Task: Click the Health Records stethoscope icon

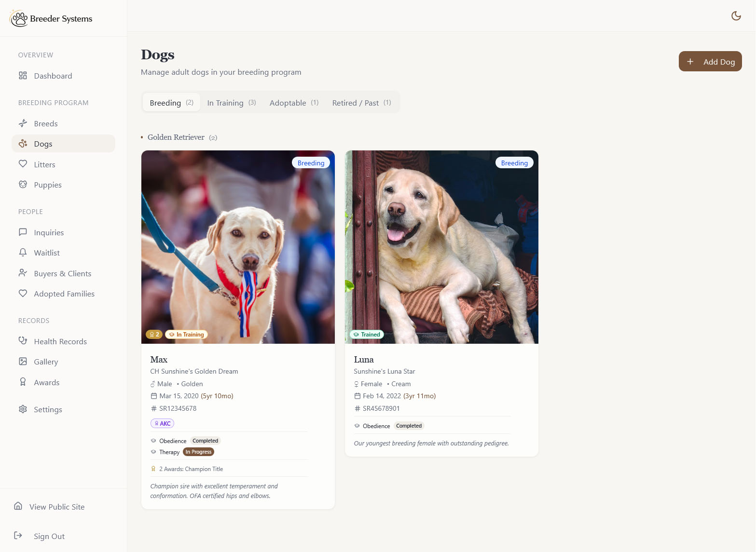Action: coord(23,341)
